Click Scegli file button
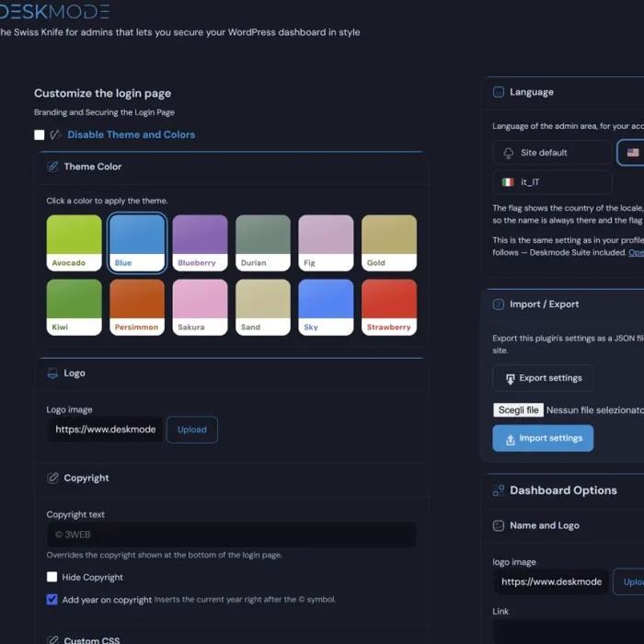This screenshot has height=644, width=644. [518, 410]
